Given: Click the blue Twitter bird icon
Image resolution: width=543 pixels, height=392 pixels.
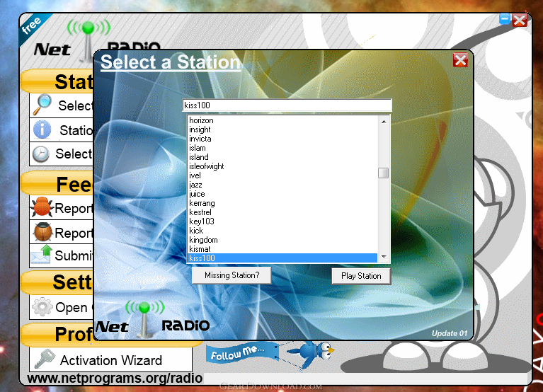Looking at the screenshot, I should click(x=312, y=354).
